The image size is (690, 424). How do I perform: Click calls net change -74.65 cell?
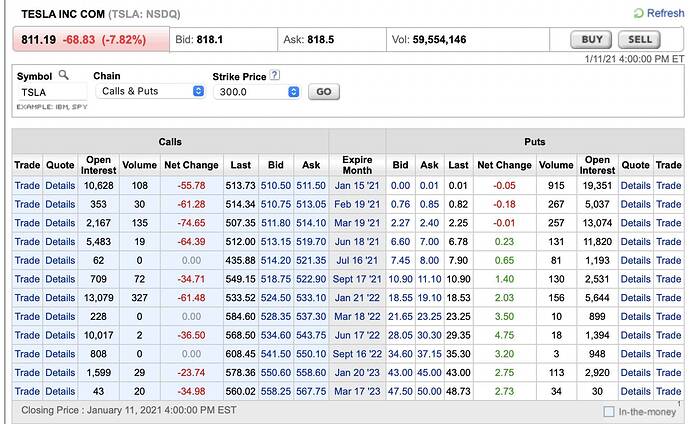191,223
